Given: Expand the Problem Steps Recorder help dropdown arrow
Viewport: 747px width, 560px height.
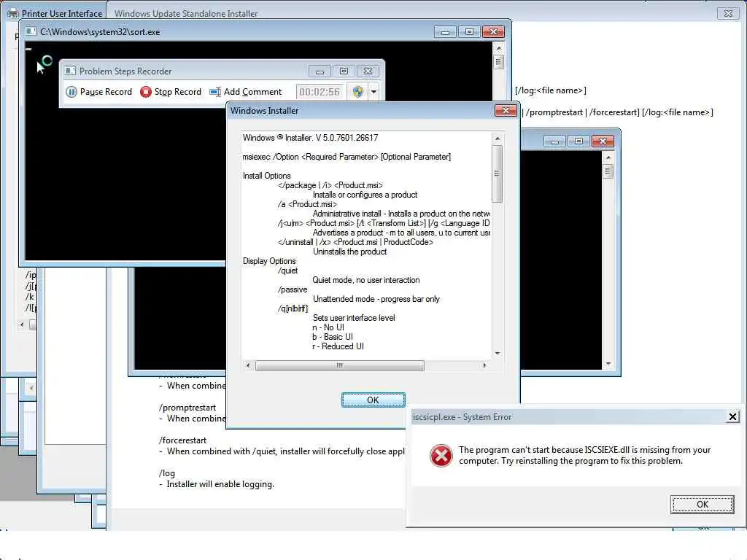Looking at the screenshot, I should point(374,91).
